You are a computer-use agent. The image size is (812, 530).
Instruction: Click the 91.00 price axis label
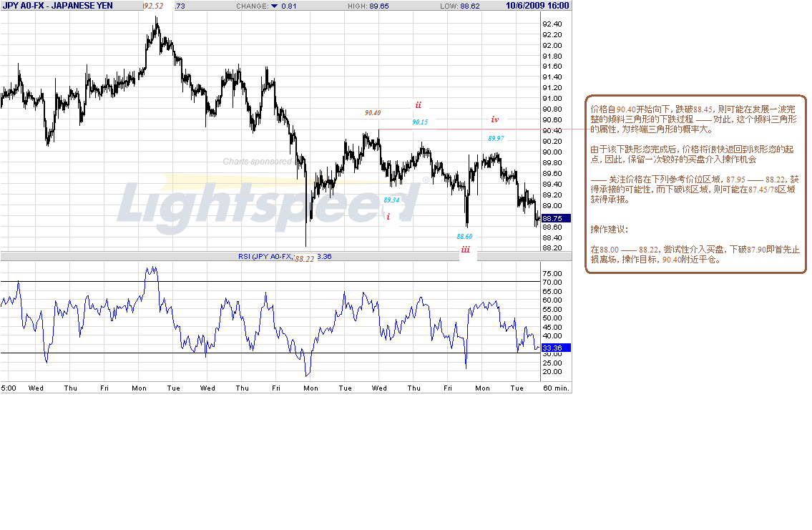pos(552,98)
